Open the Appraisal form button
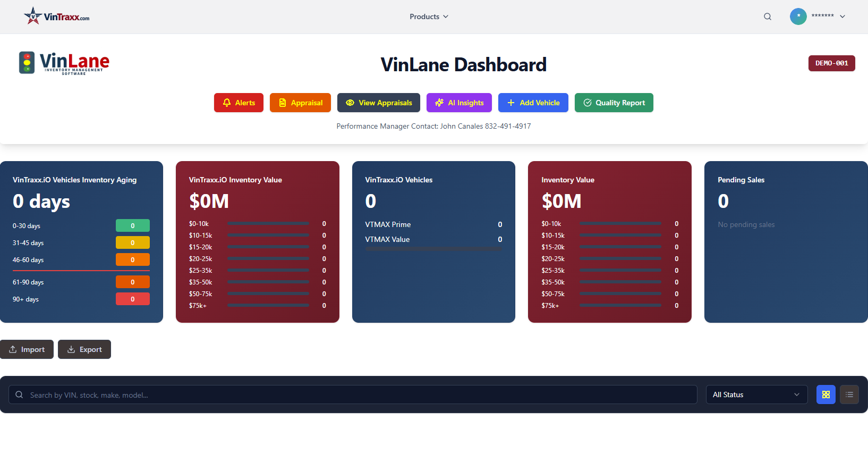The height and width of the screenshot is (453, 868). click(300, 103)
